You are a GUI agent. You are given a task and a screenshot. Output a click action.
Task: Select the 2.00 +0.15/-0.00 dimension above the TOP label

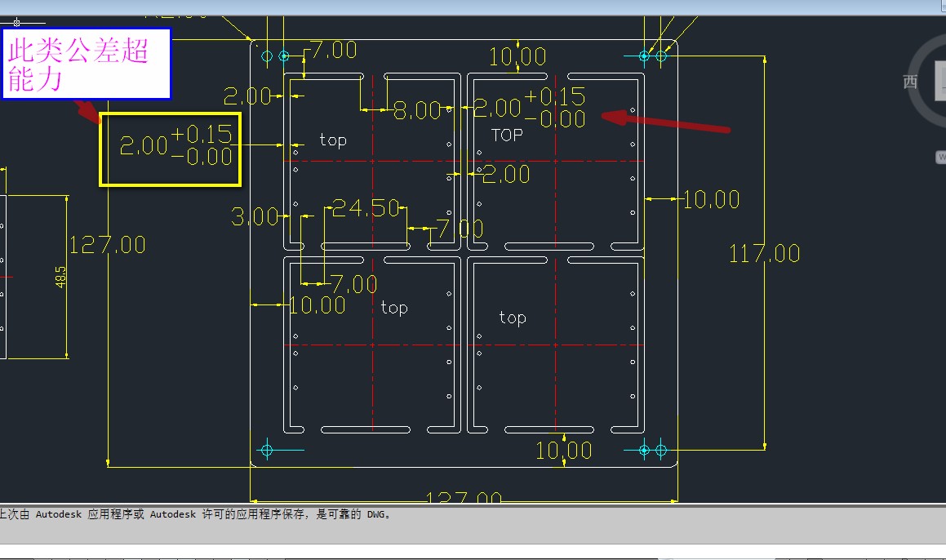tap(529, 108)
